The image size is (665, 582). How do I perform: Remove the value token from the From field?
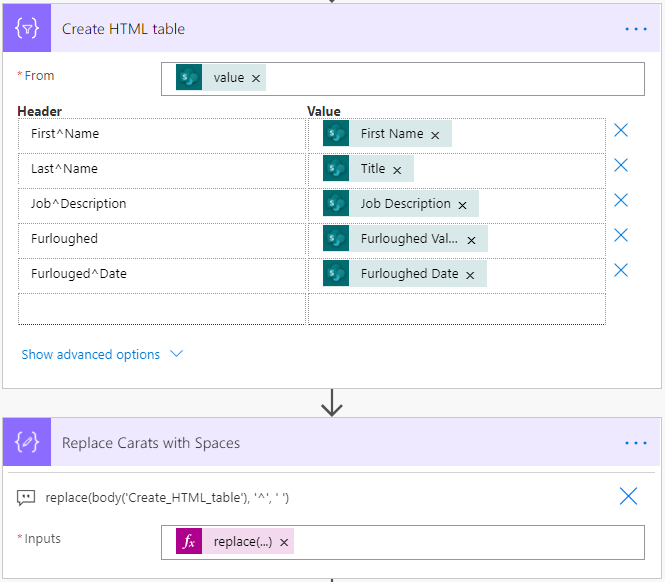pyautogui.click(x=256, y=78)
